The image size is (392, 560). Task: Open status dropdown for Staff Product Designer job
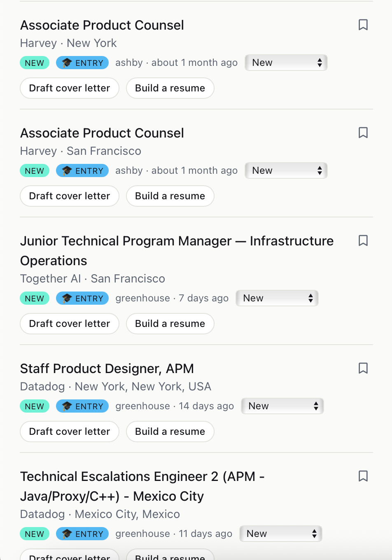(282, 406)
